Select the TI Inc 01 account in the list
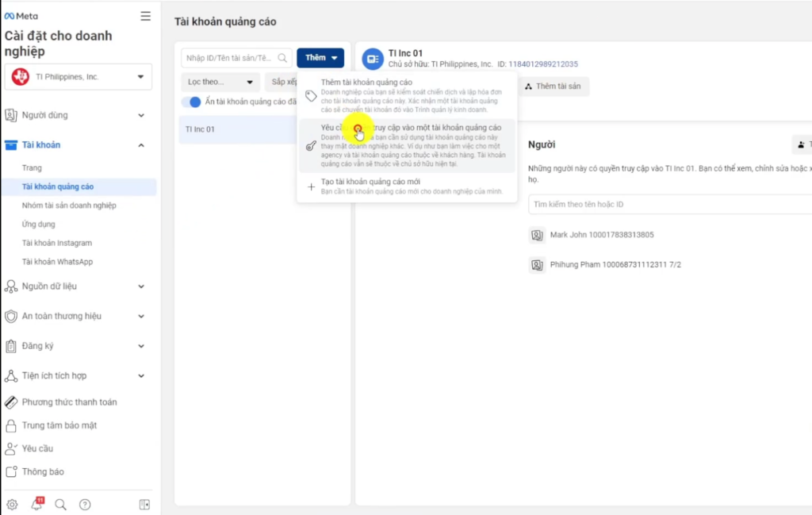This screenshot has width=812, height=515. pyautogui.click(x=238, y=129)
